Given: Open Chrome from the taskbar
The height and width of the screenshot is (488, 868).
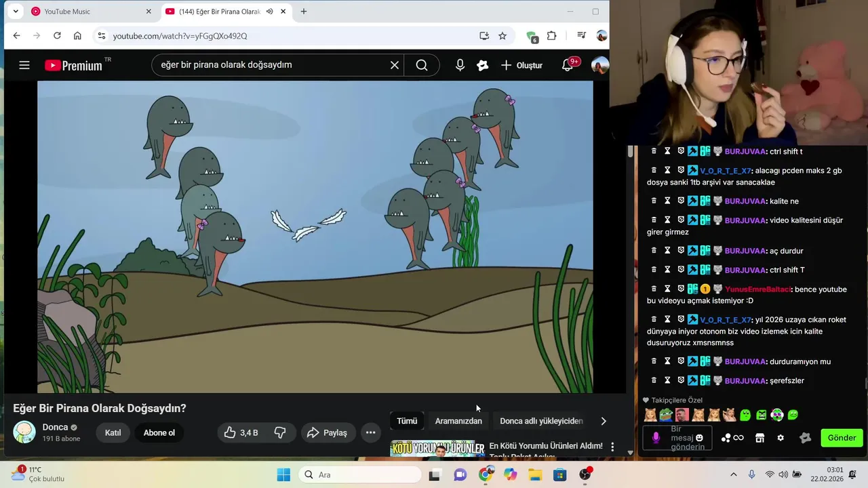Looking at the screenshot, I should pos(485,474).
